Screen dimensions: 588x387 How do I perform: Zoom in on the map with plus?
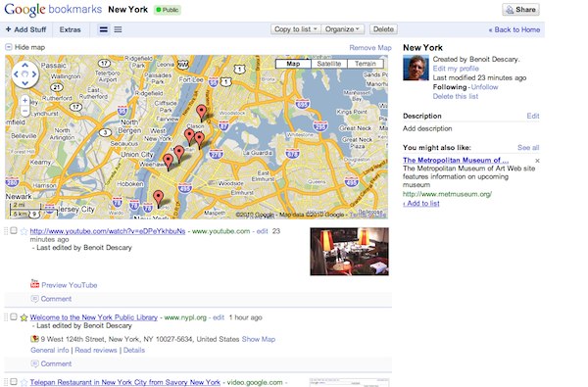pos(24,101)
